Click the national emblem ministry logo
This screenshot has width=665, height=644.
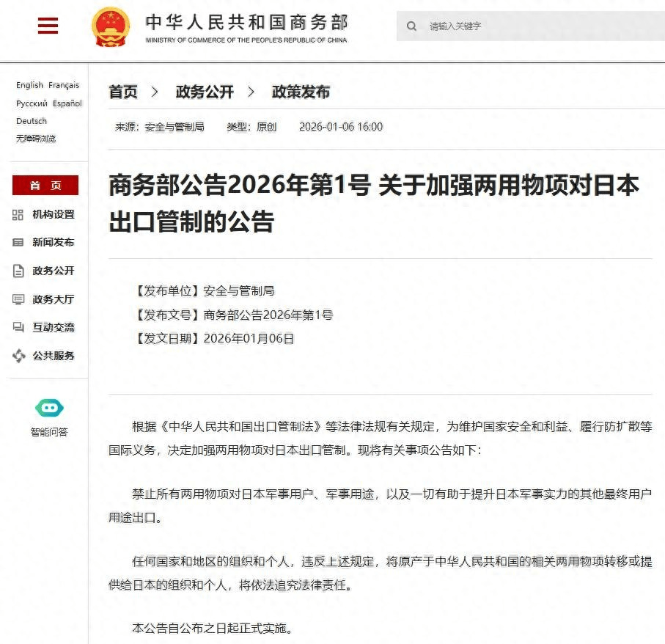[x=110, y=24]
